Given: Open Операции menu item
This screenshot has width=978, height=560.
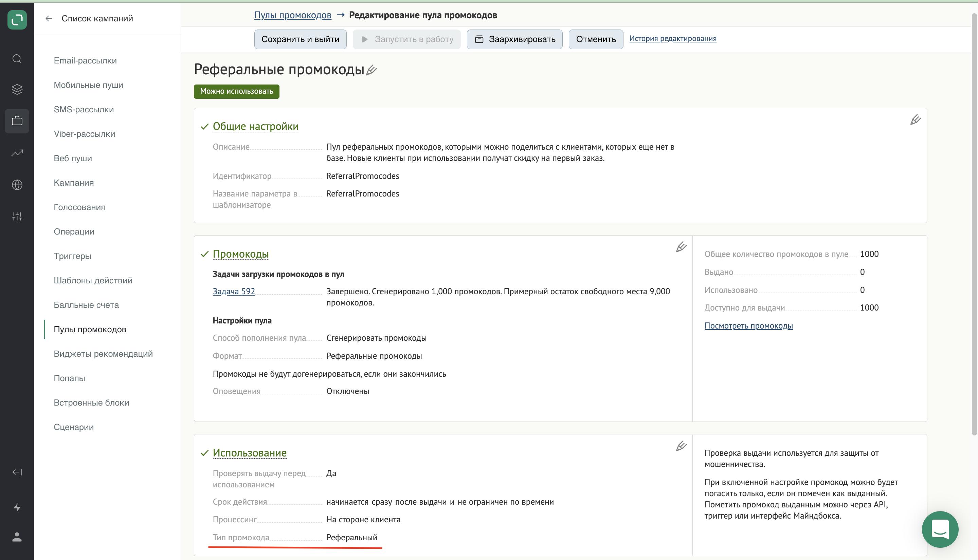Looking at the screenshot, I should click(74, 231).
